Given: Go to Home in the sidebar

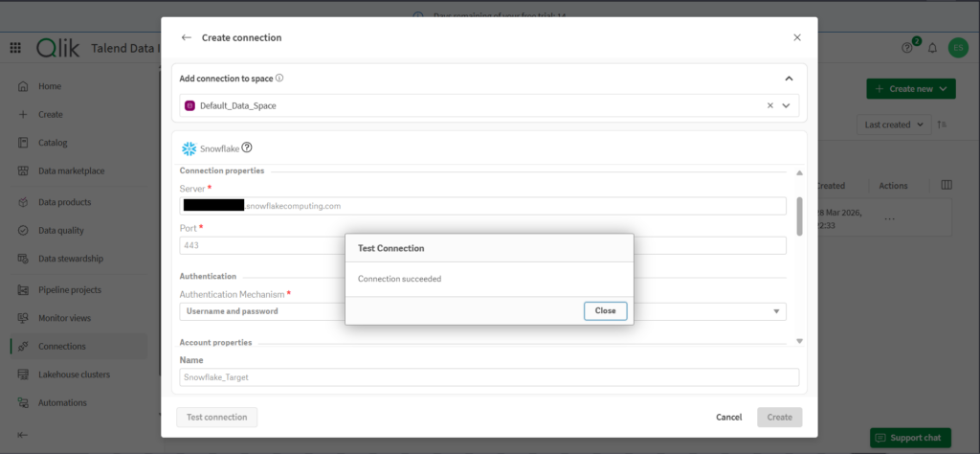Looking at the screenshot, I should [x=50, y=86].
